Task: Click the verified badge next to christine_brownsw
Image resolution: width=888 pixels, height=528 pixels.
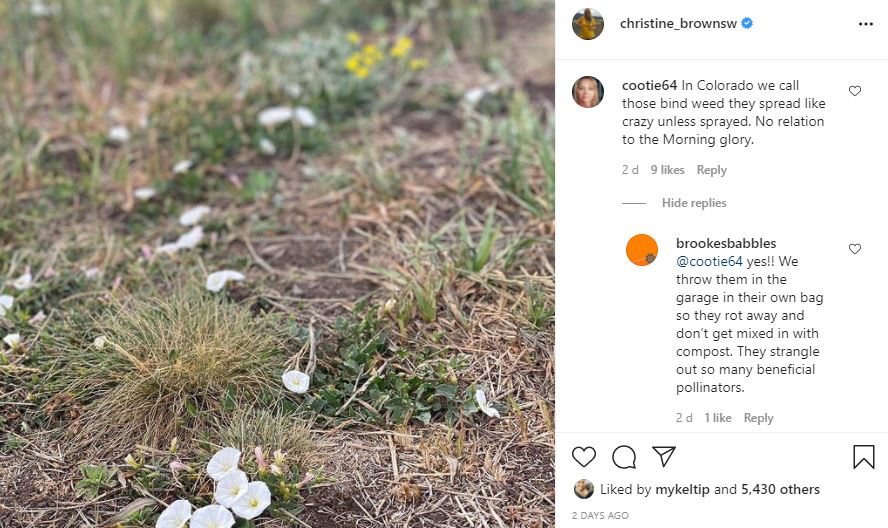Action: [746, 23]
